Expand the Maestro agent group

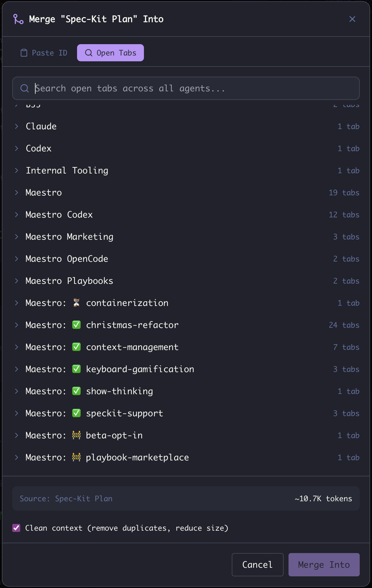tap(17, 193)
